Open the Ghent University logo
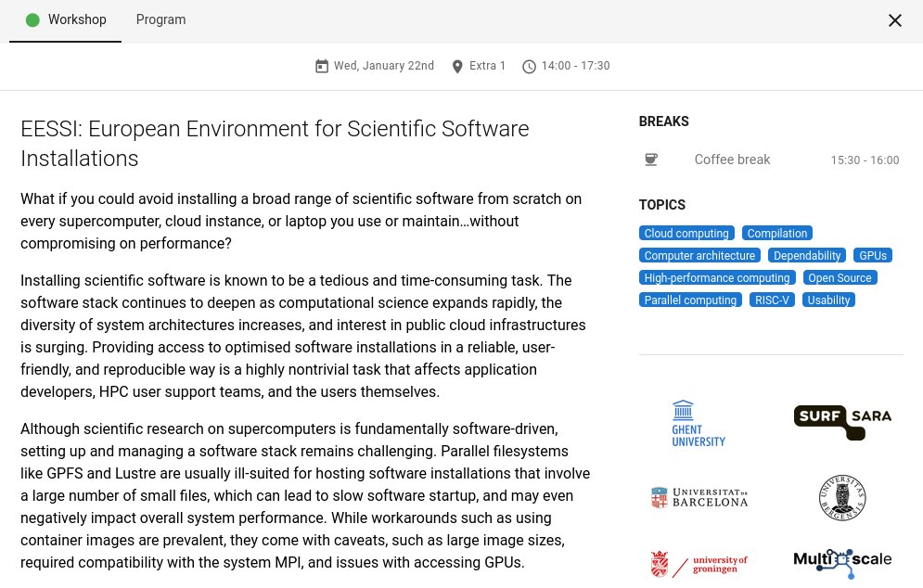This screenshot has height=588, width=923. (699, 422)
